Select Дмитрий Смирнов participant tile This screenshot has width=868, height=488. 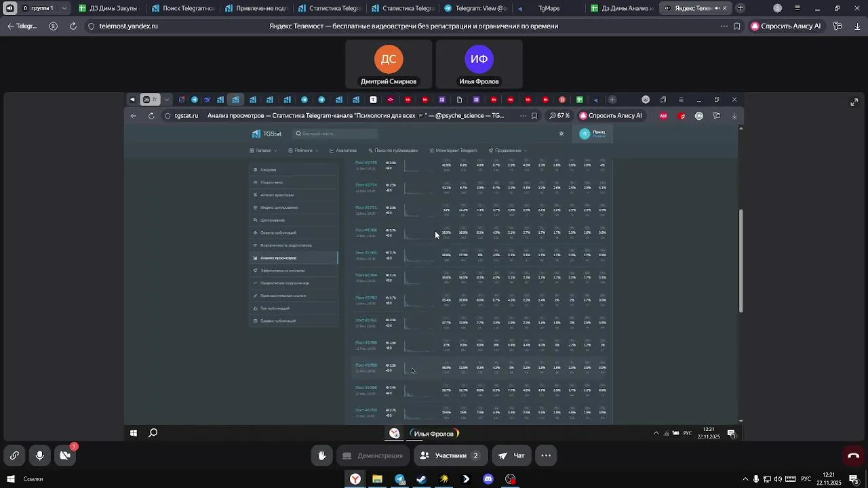click(389, 64)
